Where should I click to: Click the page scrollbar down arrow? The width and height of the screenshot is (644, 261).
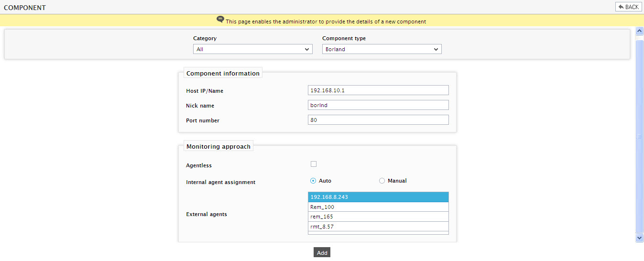point(639,238)
